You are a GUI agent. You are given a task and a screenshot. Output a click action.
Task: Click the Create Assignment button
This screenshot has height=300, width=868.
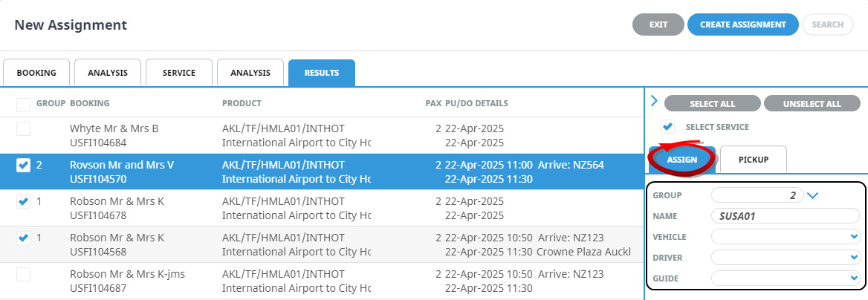pyautogui.click(x=742, y=25)
